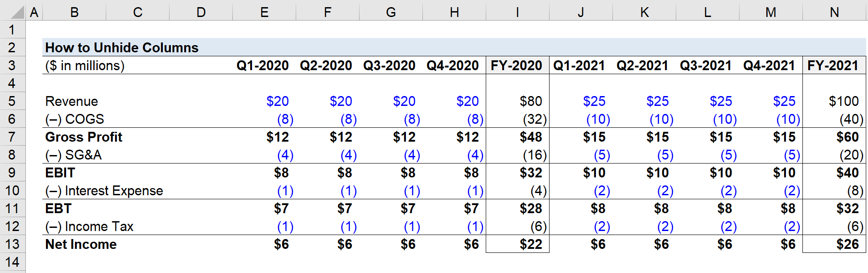Select the (–) Interest Expense label cell

click(103, 190)
